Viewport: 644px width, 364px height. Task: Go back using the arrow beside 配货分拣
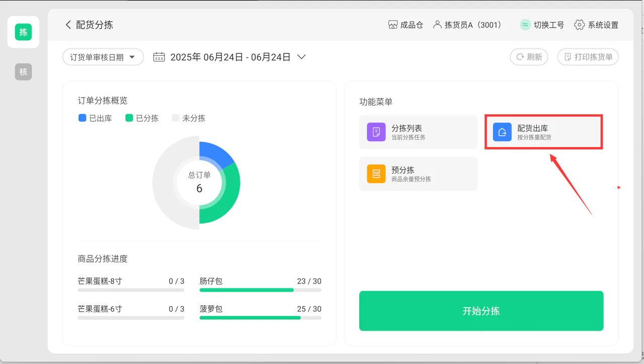[68, 25]
